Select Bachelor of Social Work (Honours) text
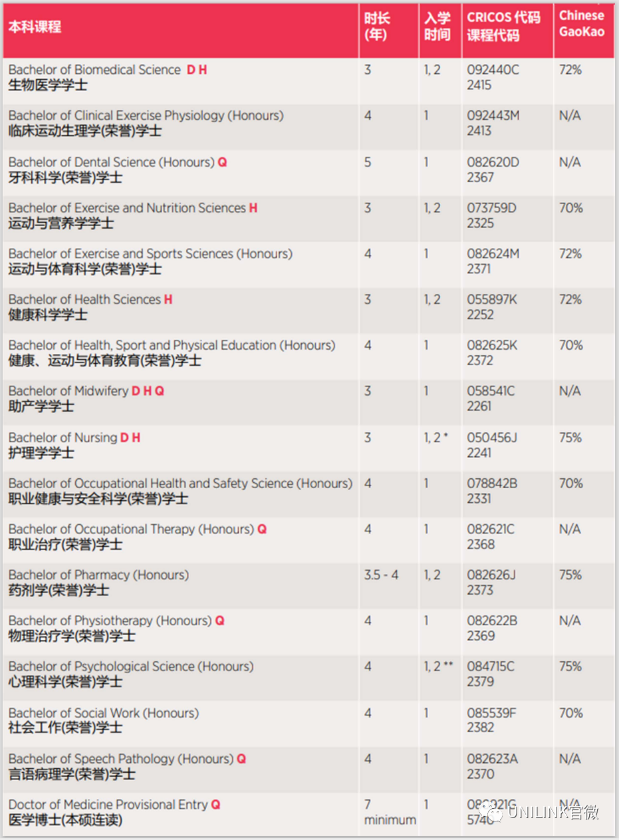Screen dimensions: 619x840 pos(104,713)
